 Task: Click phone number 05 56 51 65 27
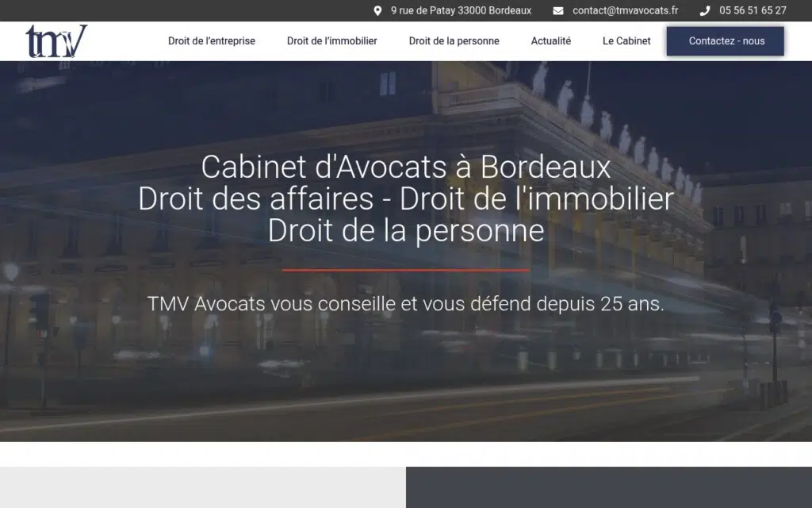click(753, 11)
